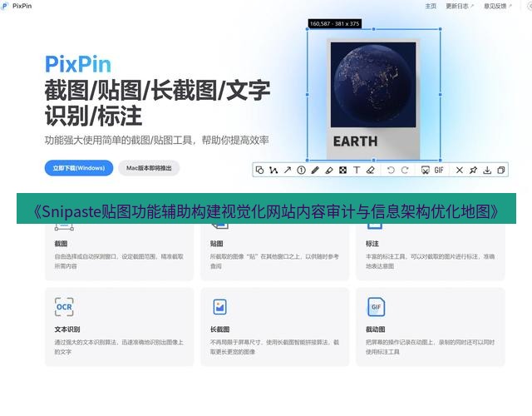The image size is (532, 416).
Task: Click the 立即下载(Windows) download button
Action: click(79, 168)
